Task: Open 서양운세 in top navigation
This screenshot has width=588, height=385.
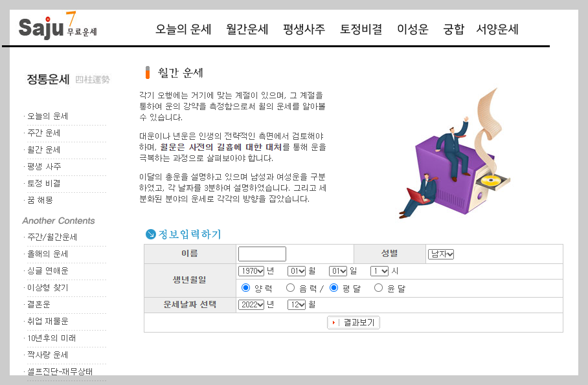Action: [497, 29]
